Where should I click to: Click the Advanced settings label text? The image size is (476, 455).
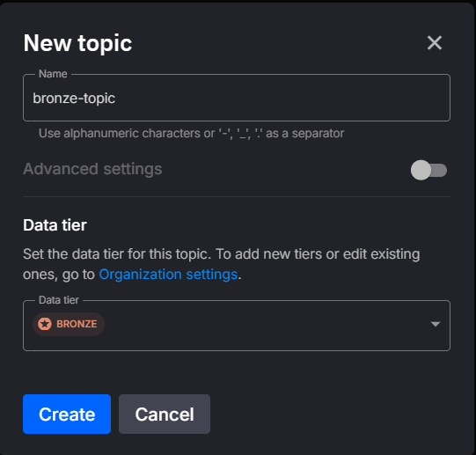92,169
